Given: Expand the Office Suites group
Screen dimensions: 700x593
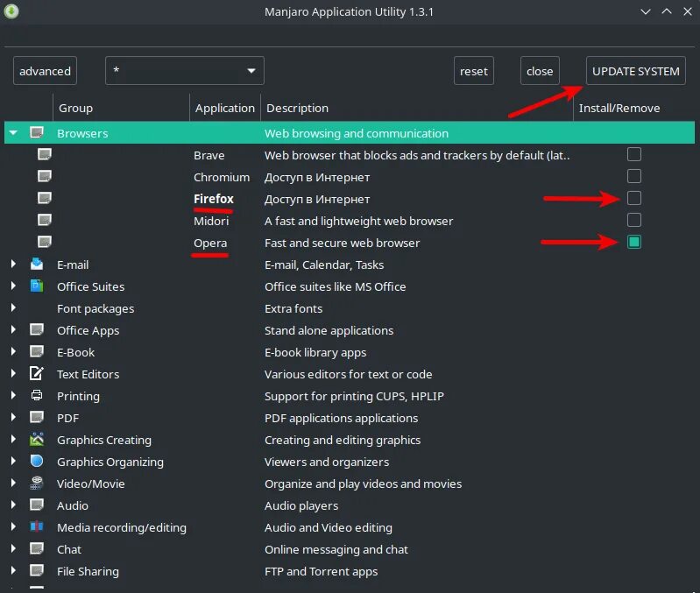Looking at the screenshot, I should (13, 286).
